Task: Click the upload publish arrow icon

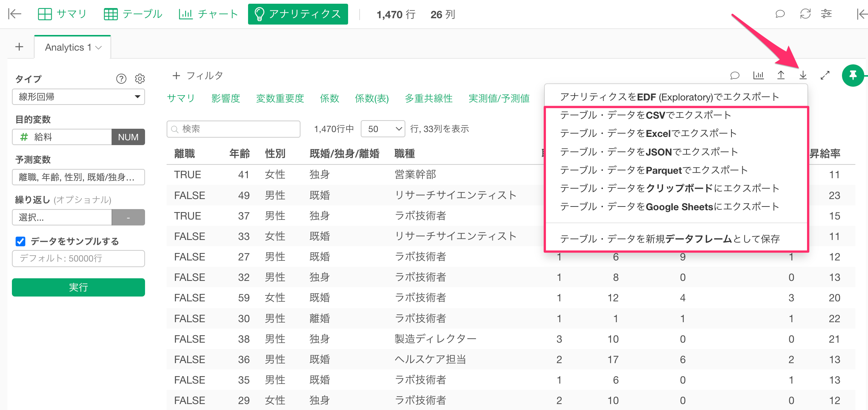Action: tap(781, 75)
